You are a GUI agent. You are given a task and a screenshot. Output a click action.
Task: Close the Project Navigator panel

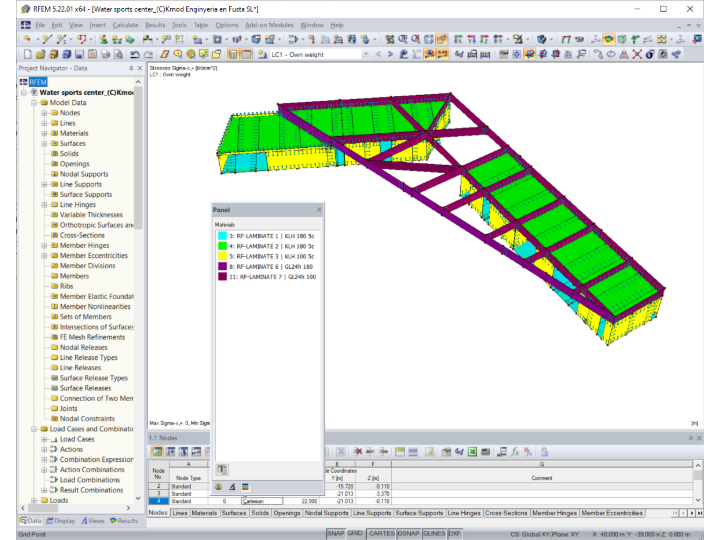pos(140,68)
